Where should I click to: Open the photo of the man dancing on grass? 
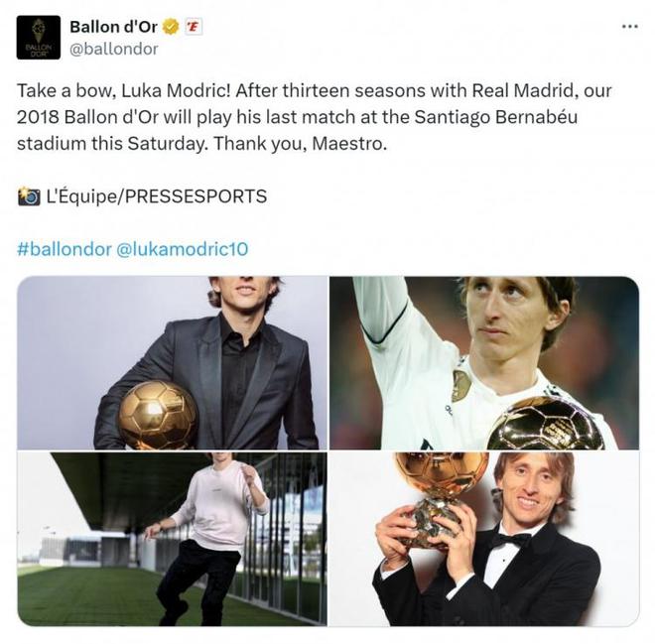tap(172, 539)
